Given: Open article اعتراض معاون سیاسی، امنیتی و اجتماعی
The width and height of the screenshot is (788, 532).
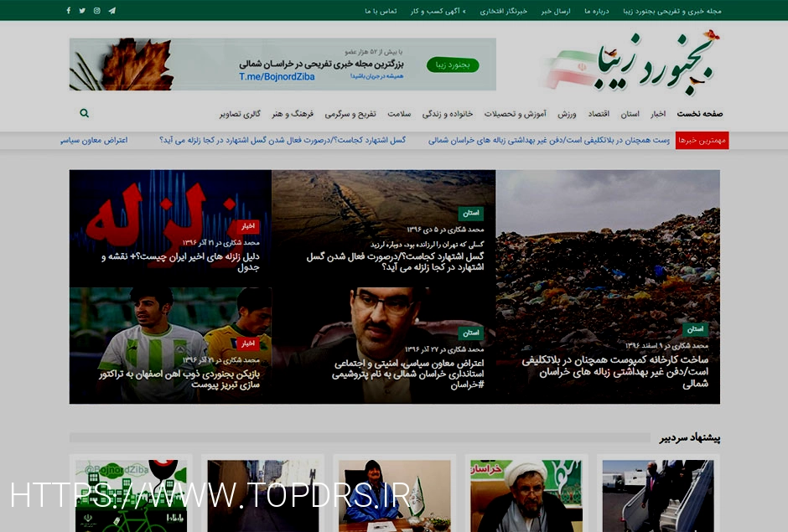Looking at the screenshot, I should coord(407,374).
